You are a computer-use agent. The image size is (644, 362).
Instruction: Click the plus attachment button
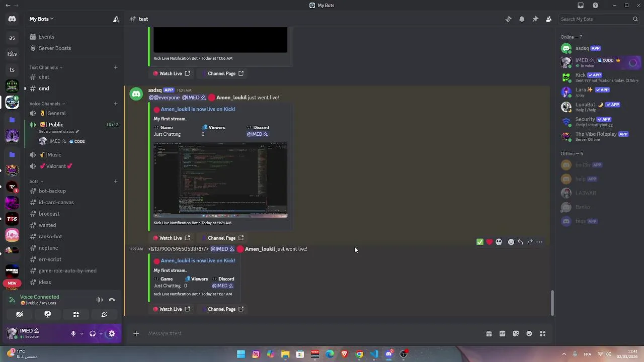(136, 333)
